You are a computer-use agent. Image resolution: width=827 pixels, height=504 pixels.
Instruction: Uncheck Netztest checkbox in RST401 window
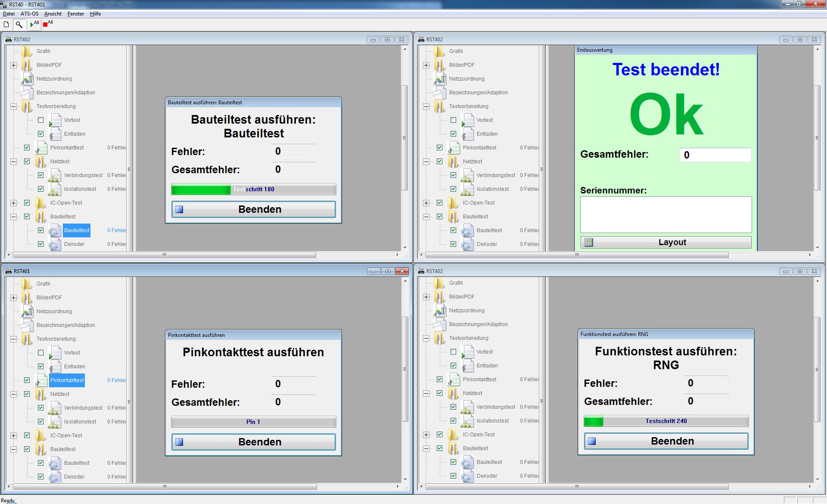click(x=27, y=394)
